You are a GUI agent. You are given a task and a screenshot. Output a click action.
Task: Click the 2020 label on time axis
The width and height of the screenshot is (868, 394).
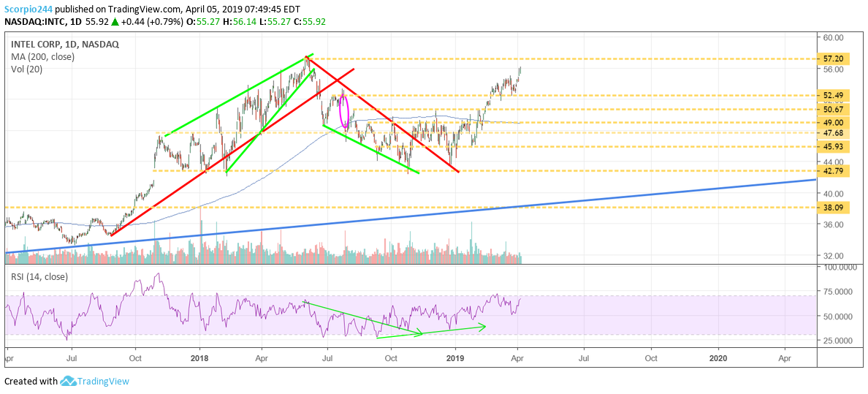point(718,358)
